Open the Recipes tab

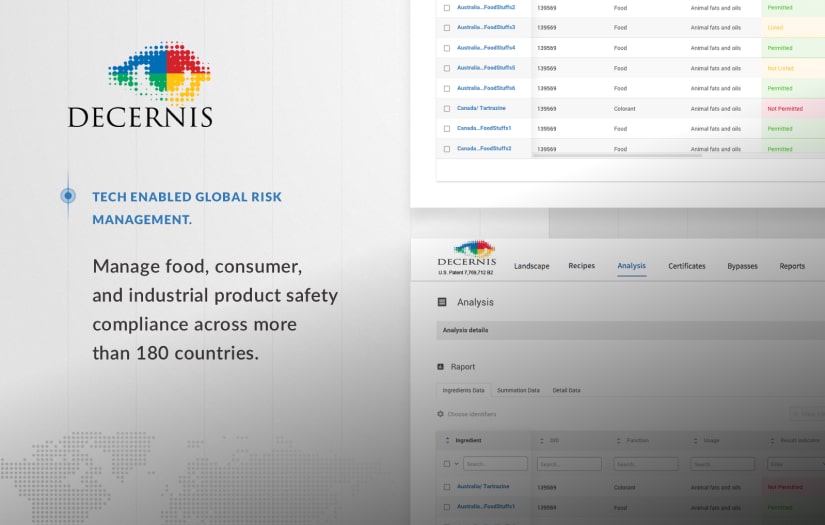click(x=581, y=266)
